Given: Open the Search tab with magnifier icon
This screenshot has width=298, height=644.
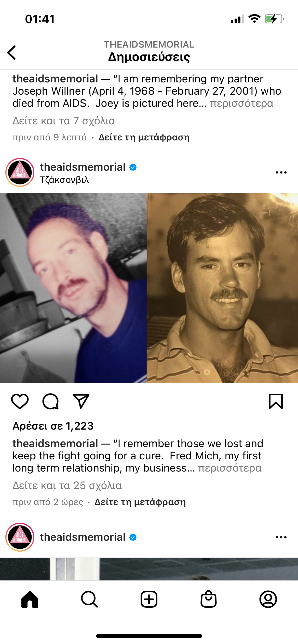Looking at the screenshot, I should [x=89, y=599].
